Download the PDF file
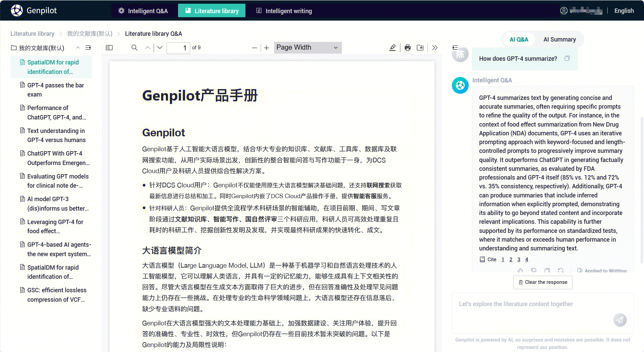Viewport: 644px width, 352px height. pos(420,48)
